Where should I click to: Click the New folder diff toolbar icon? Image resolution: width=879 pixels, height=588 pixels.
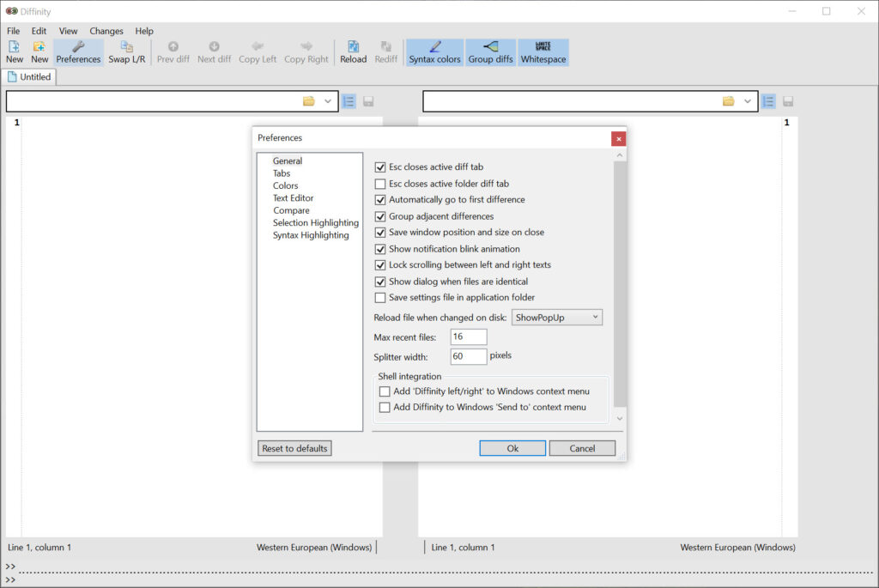click(39, 52)
